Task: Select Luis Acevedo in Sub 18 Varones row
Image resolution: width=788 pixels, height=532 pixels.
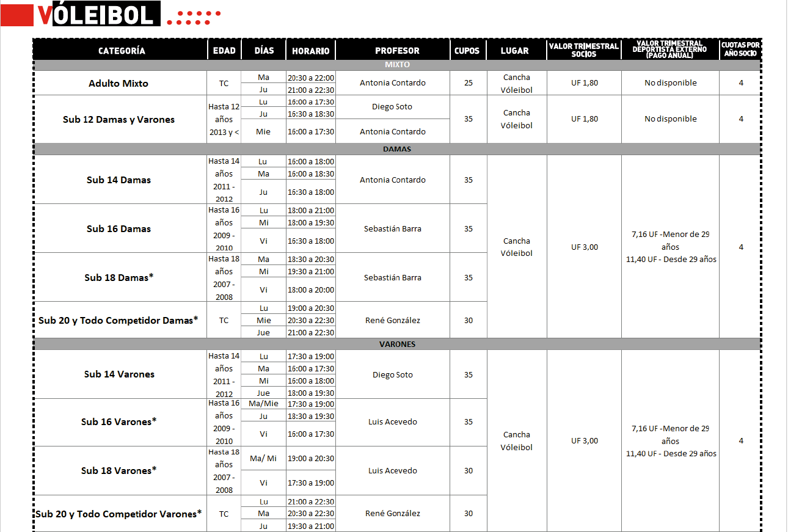Action: 392,470
